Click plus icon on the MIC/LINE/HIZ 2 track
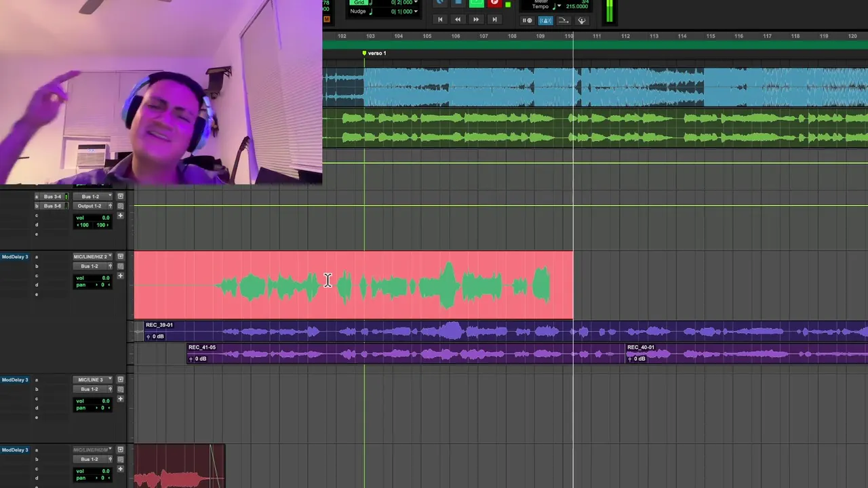The image size is (868, 488). point(120,275)
